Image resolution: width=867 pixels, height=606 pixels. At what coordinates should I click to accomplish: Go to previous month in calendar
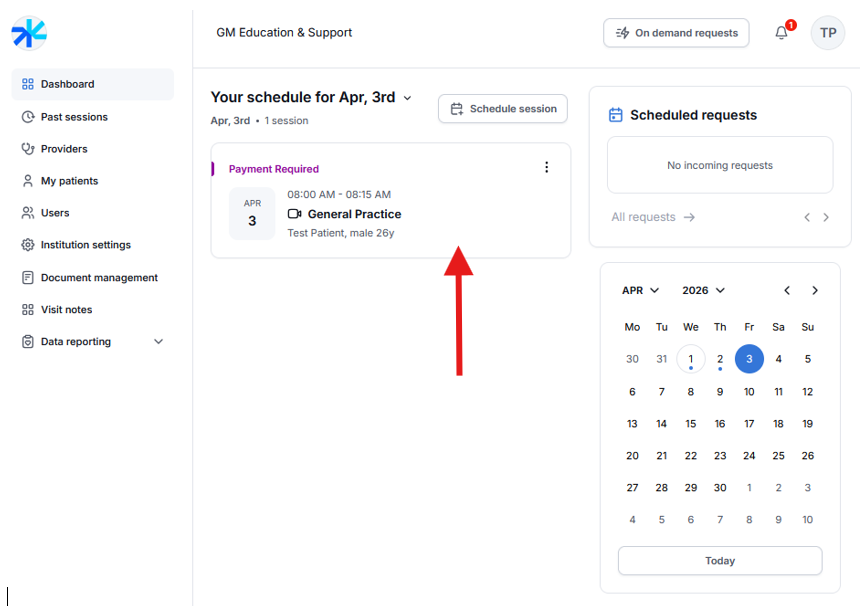pos(787,291)
